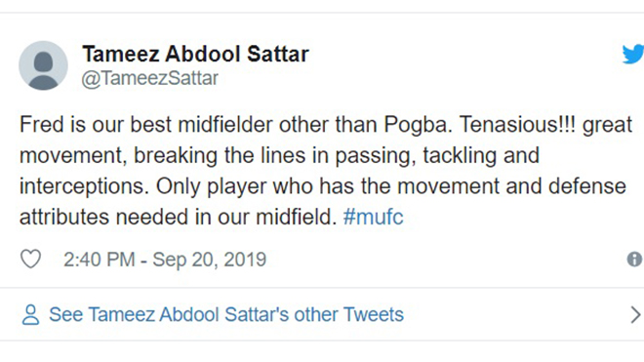644x362 pixels.
Task: Expand the right chevron arrow at bottom
Action: (635, 315)
